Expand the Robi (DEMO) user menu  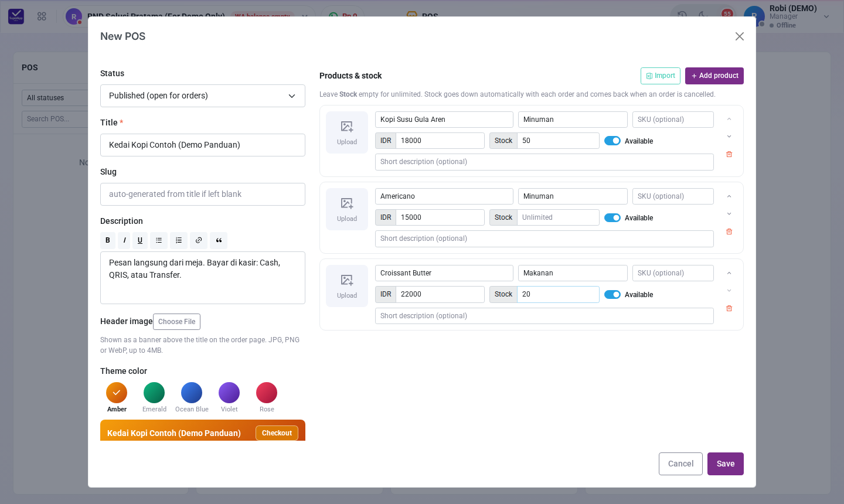click(x=787, y=16)
